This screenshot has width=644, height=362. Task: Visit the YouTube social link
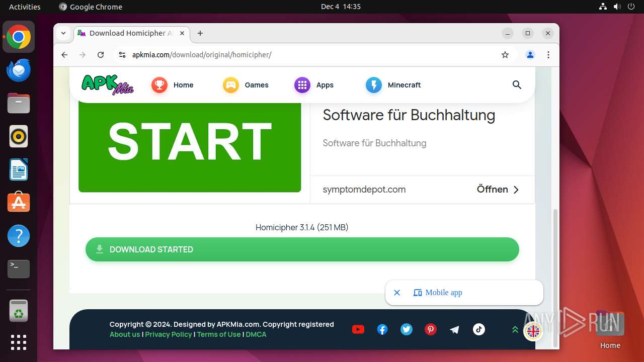(x=358, y=329)
